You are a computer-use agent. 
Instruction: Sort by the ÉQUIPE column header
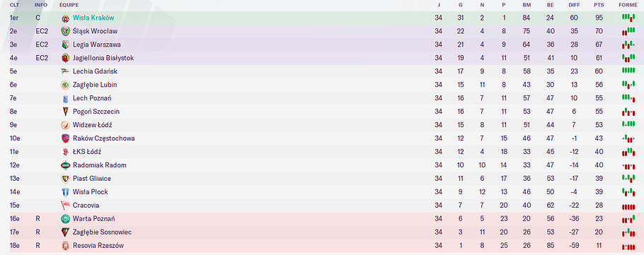(69, 5)
